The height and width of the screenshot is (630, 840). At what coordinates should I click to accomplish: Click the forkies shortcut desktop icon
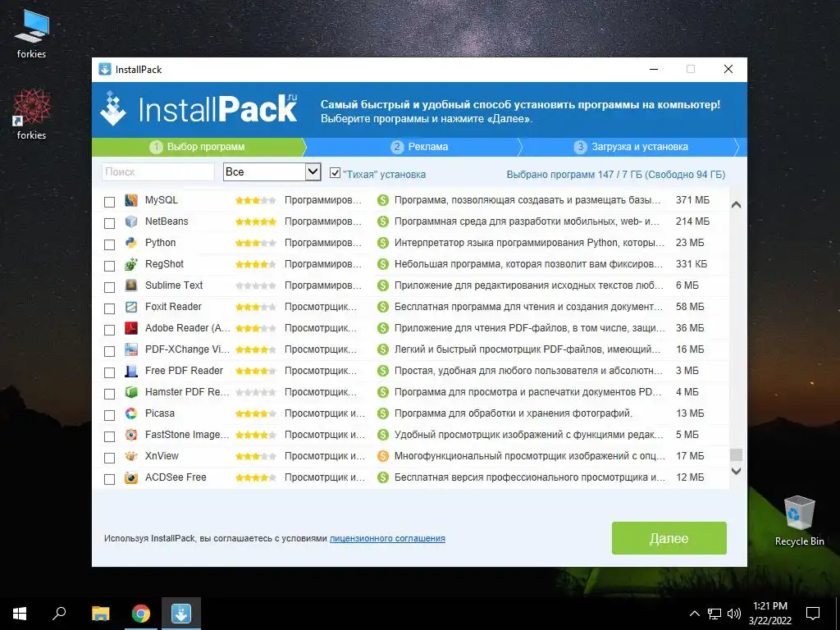tap(32, 115)
